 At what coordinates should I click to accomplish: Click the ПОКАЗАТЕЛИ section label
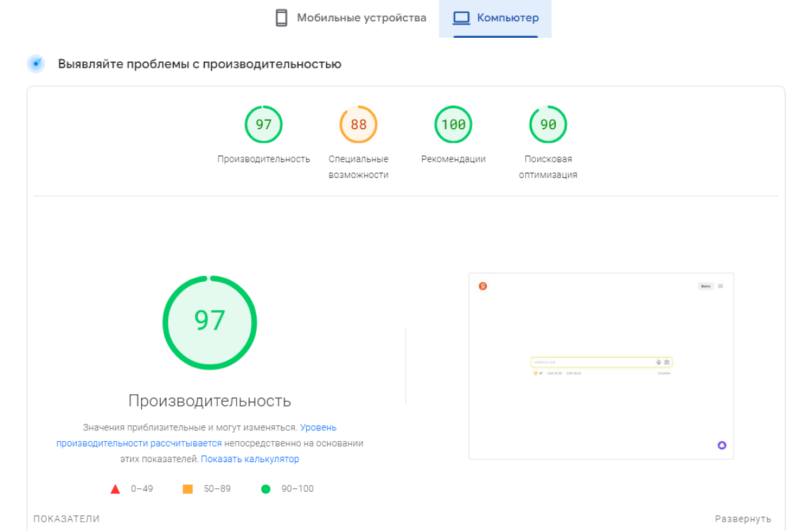tap(66, 518)
